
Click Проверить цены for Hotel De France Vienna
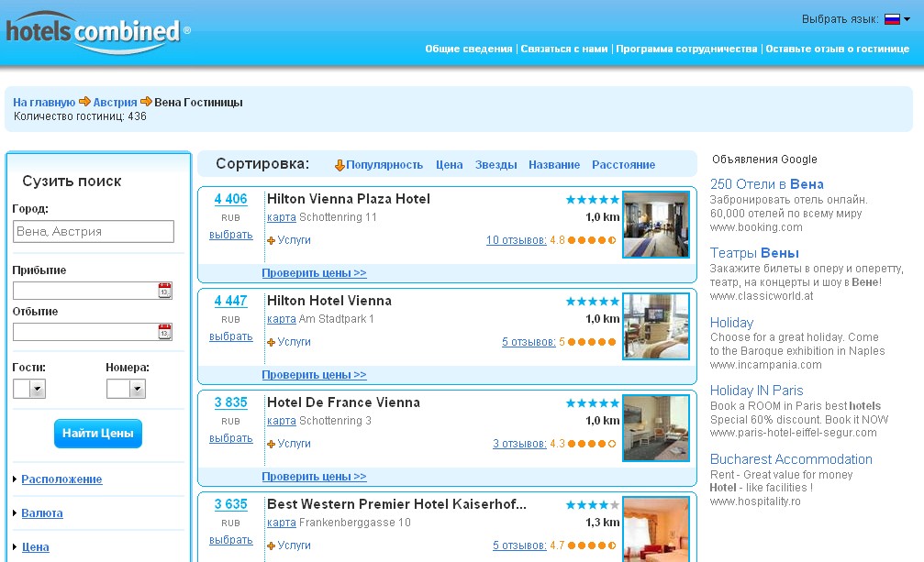coord(314,477)
